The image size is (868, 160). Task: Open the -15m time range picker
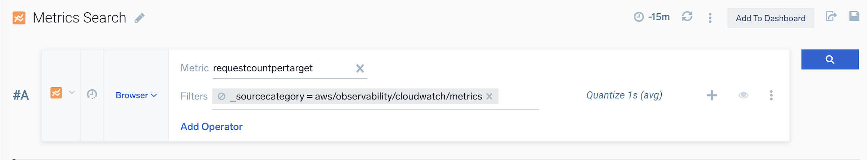click(652, 17)
